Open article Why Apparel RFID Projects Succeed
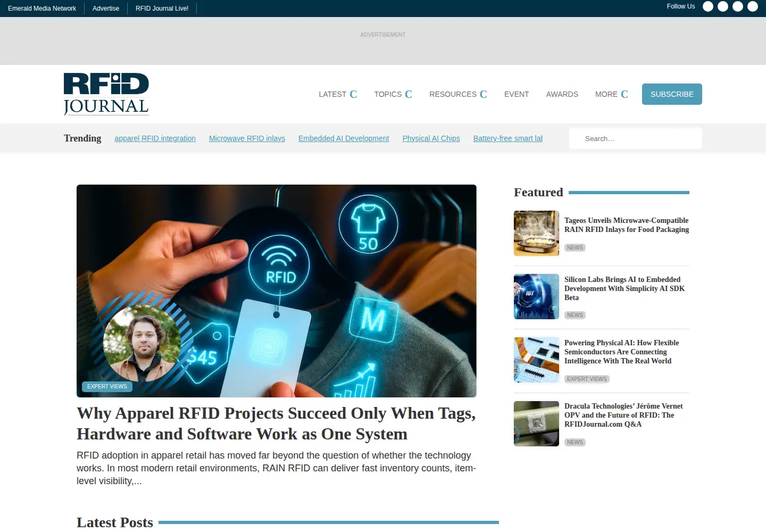766x532 pixels. [276, 423]
